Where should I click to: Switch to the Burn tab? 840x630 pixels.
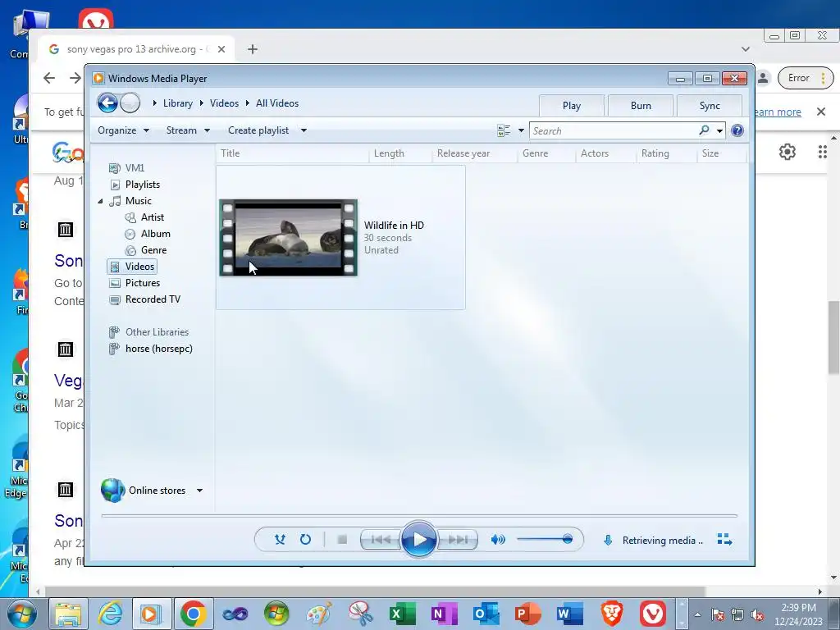pos(641,106)
